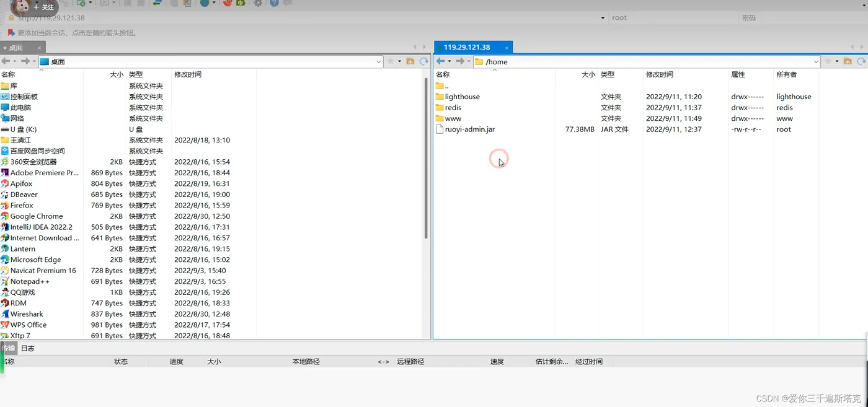Expand the host address dropdown at top
This screenshot has height=407, width=868.
click(x=603, y=18)
